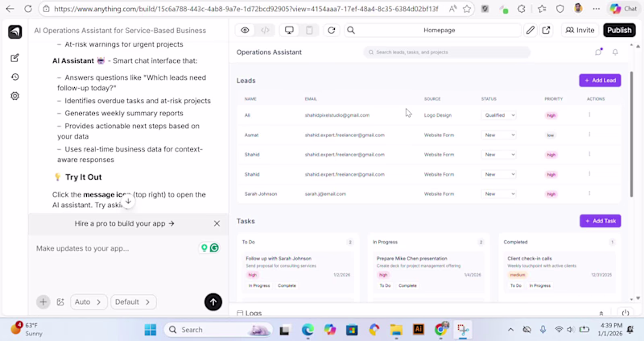Switch to code view toggle
The image size is (644, 341).
[x=265, y=30]
